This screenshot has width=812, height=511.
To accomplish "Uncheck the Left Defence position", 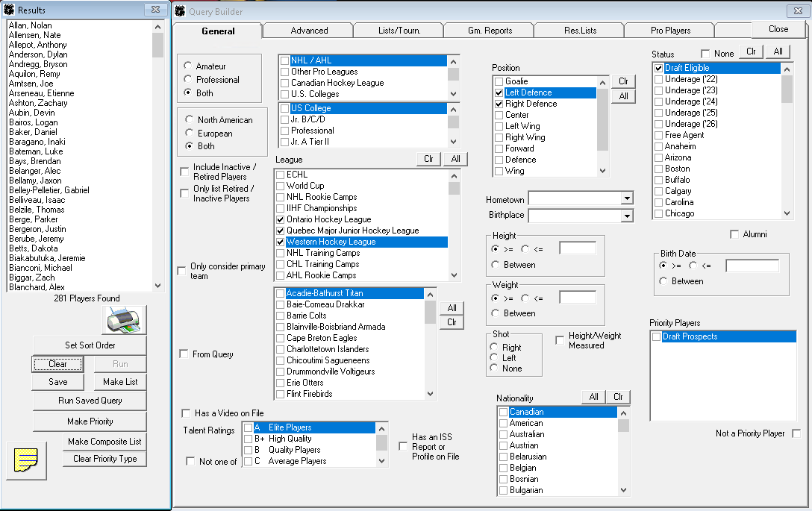I will click(499, 93).
